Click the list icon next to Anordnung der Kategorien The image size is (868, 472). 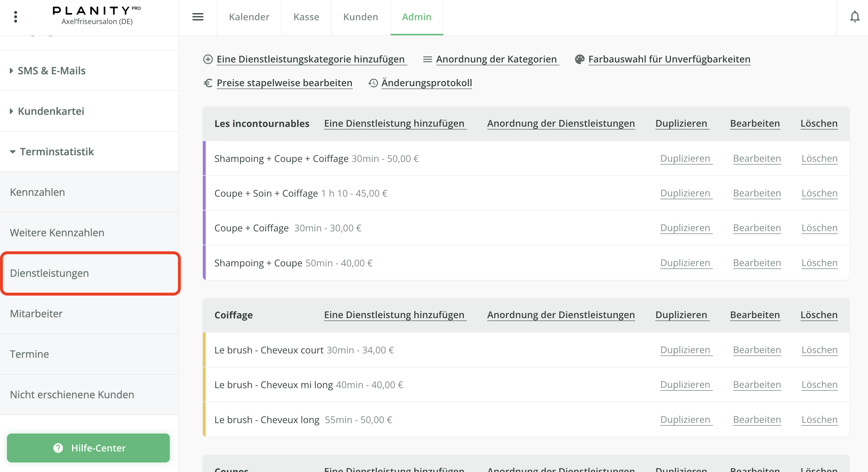point(427,59)
